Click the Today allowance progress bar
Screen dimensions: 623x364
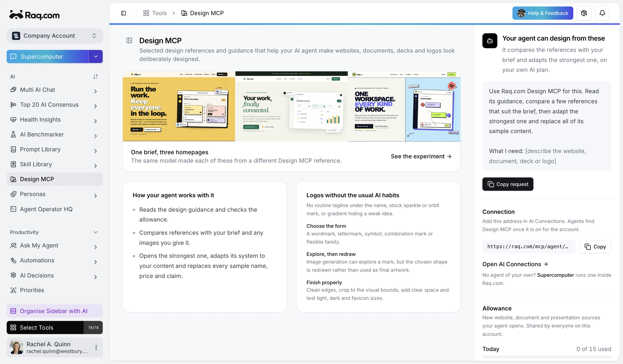pyautogui.click(x=547, y=357)
